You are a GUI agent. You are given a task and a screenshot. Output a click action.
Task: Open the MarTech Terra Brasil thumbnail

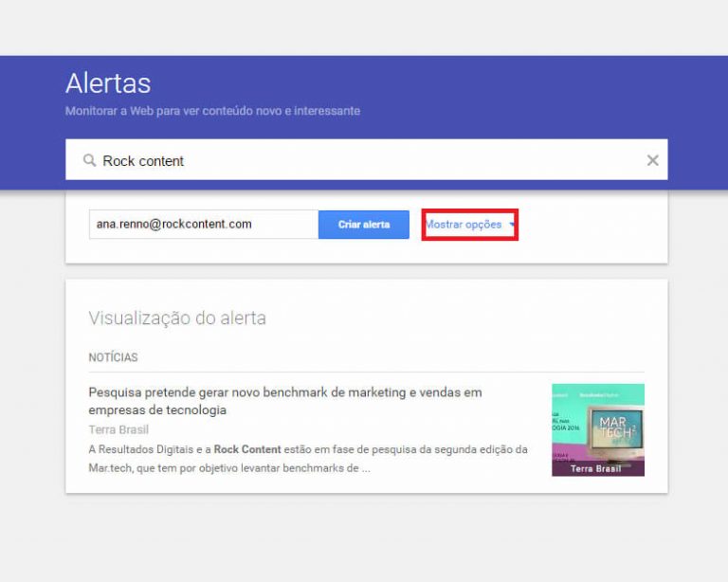tap(597, 429)
